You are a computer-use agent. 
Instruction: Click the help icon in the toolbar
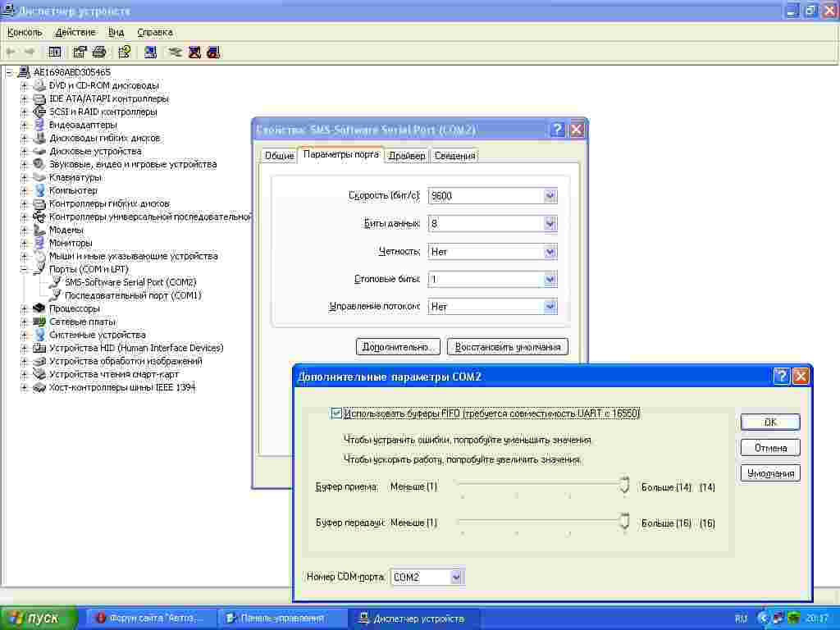pyautogui.click(x=125, y=52)
